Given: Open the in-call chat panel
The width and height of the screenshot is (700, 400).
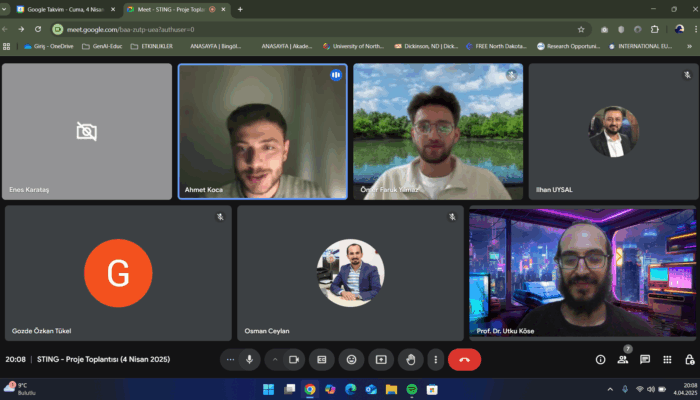Looking at the screenshot, I should click(x=645, y=359).
